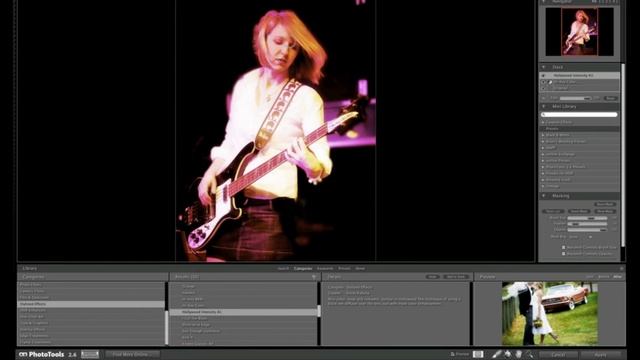
Task: Select HDR Enhancers category
Action: (x=91, y=310)
